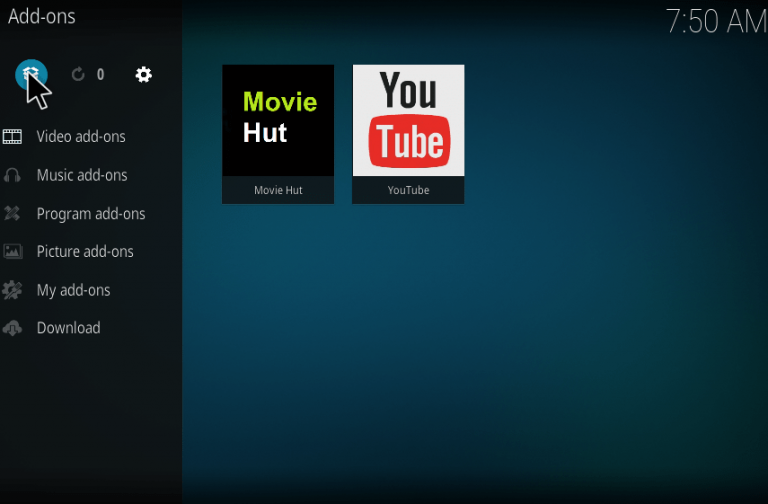Click the gear icon for My add-ons
The image size is (768, 504).
(12, 290)
